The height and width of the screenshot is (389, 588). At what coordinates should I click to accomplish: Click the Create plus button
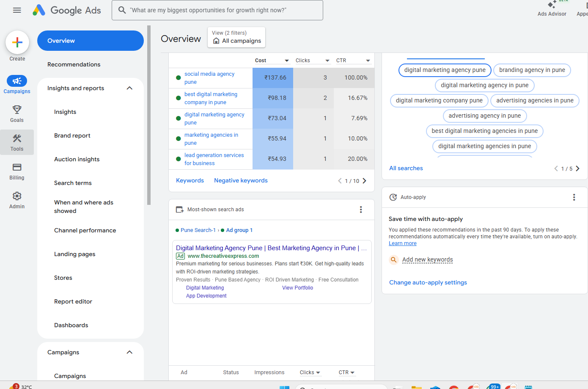17,42
